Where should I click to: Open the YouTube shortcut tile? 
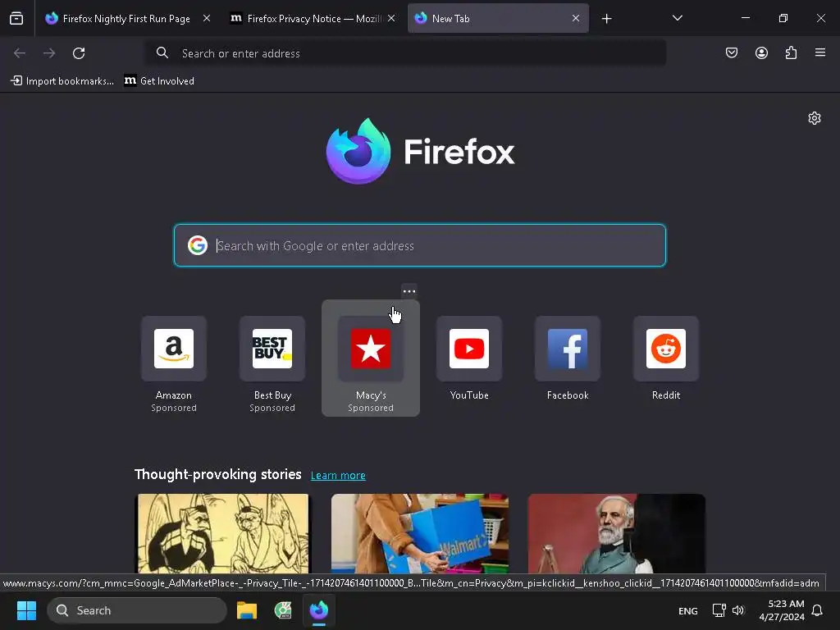tap(469, 359)
